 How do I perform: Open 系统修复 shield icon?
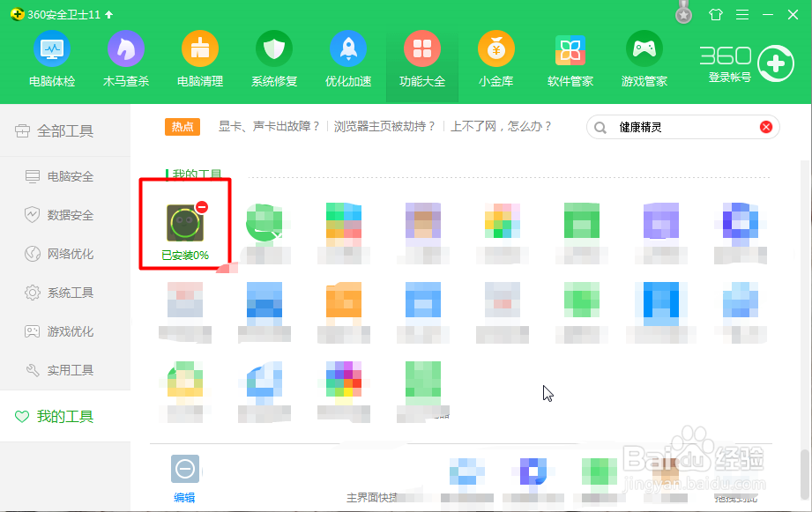pyautogui.click(x=274, y=60)
